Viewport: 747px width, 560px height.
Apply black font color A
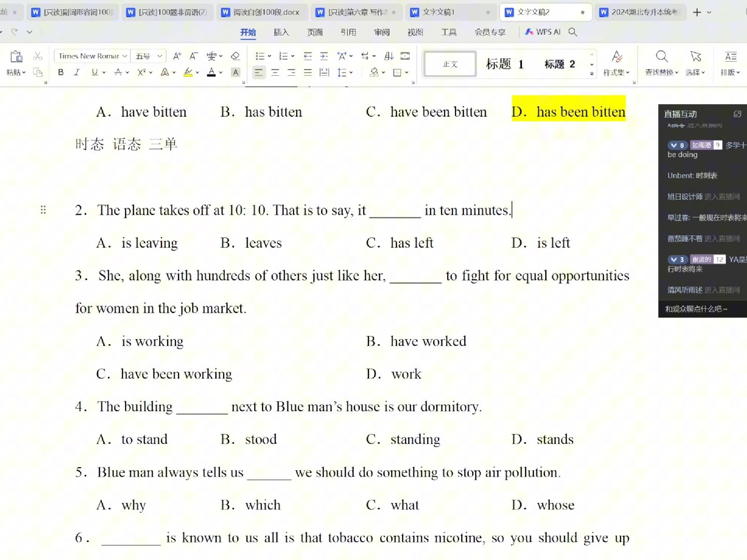click(211, 73)
